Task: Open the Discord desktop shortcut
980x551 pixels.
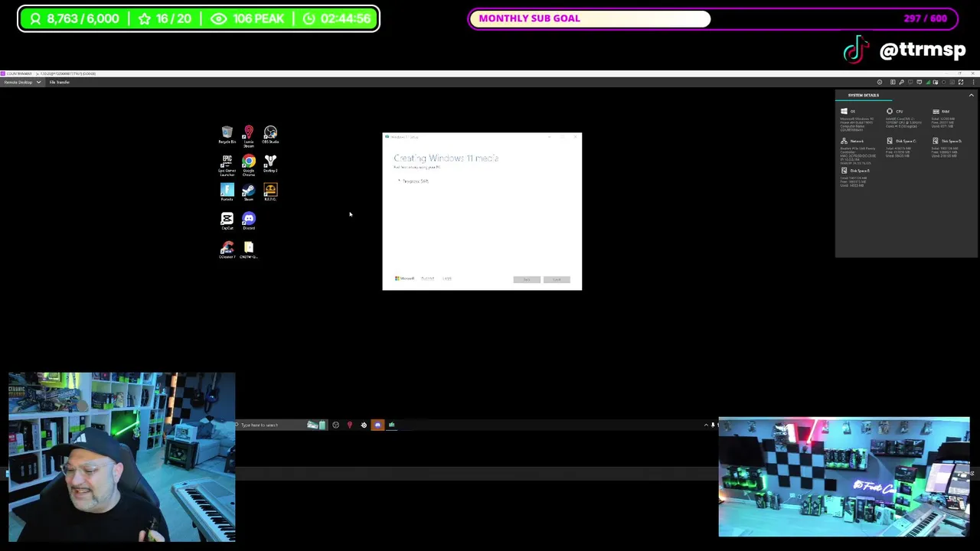Action: [249, 221]
